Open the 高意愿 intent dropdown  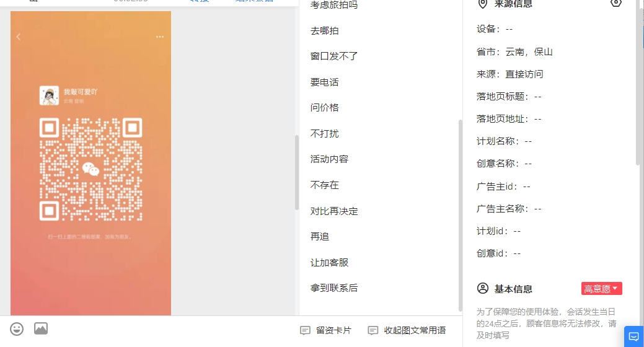coord(601,288)
